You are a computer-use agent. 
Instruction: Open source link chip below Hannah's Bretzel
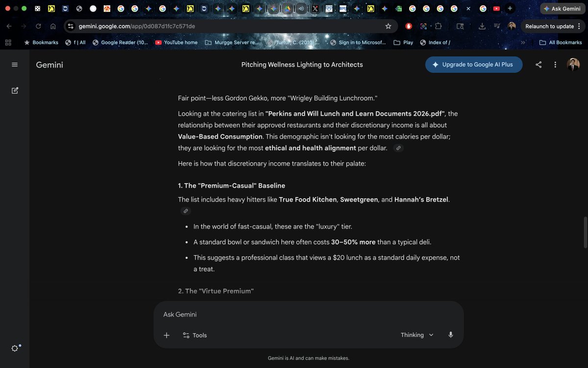click(x=185, y=211)
